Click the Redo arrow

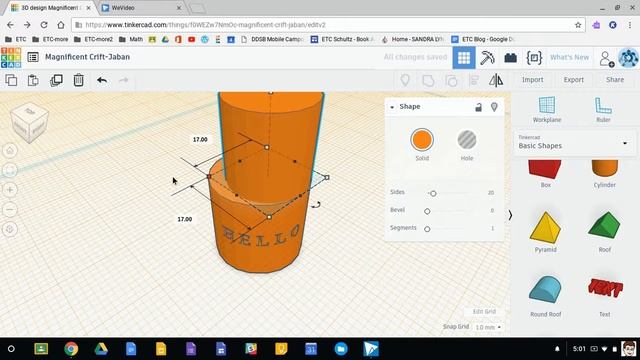(x=124, y=80)
